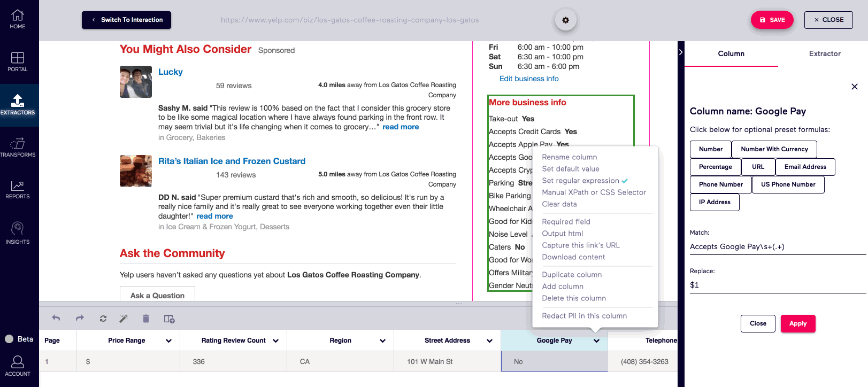
Task: Open Reports in sidebar
Action: click(18, 190)
